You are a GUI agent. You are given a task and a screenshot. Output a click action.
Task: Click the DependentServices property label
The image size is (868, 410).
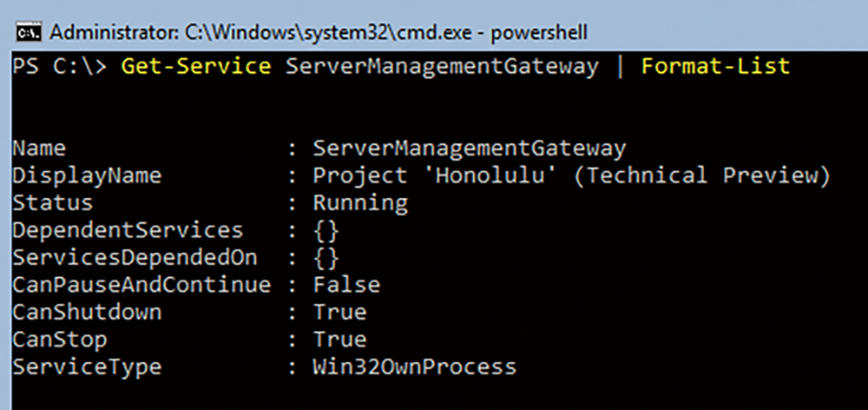pos(128,230)
